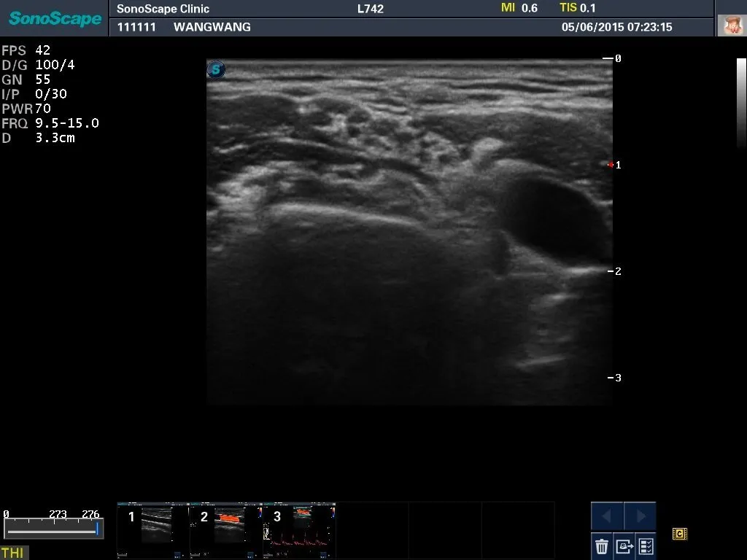Go to next clipboard page arrow
The image size is (747, 560).
pos(640,516)
